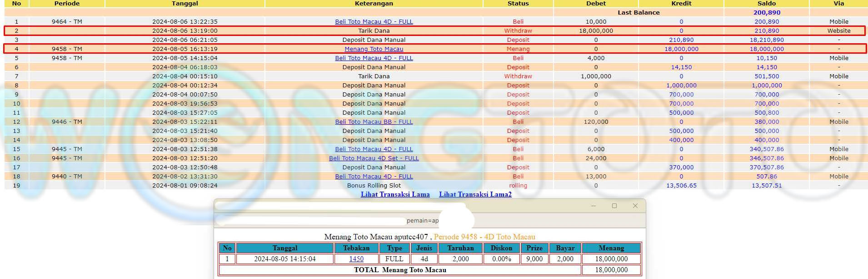Click the Beli Toto Macau 4D link in row 18
Screen dimensions: 868x279
pos(374,177)
